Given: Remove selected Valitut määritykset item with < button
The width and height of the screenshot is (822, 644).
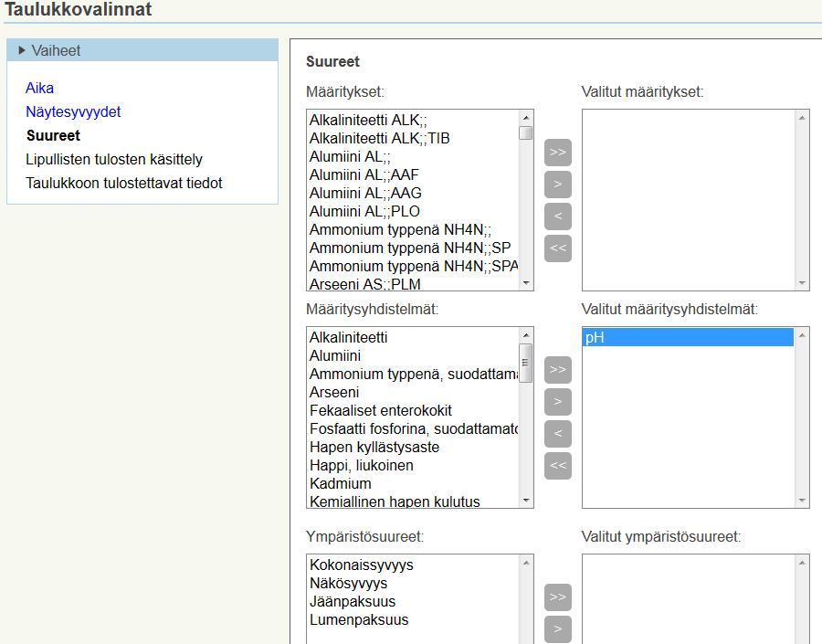Looking at the screenshot, I should click(x=558, y=216).
